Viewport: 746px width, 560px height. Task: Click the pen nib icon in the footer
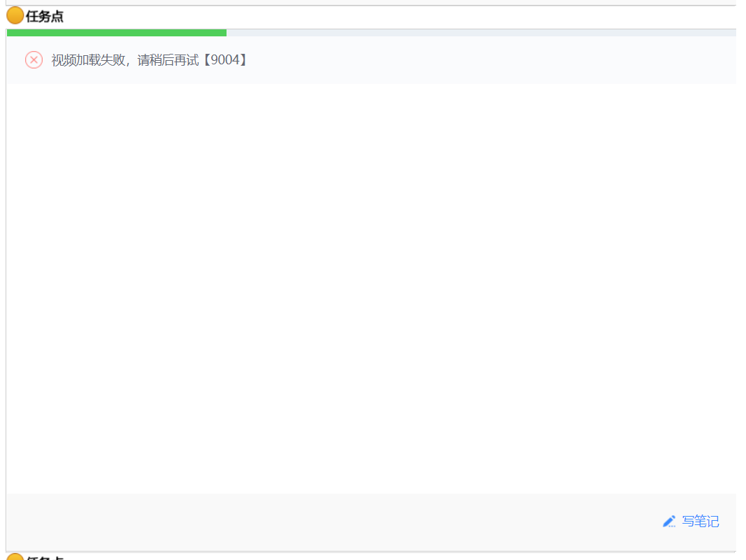pos(669,522)
